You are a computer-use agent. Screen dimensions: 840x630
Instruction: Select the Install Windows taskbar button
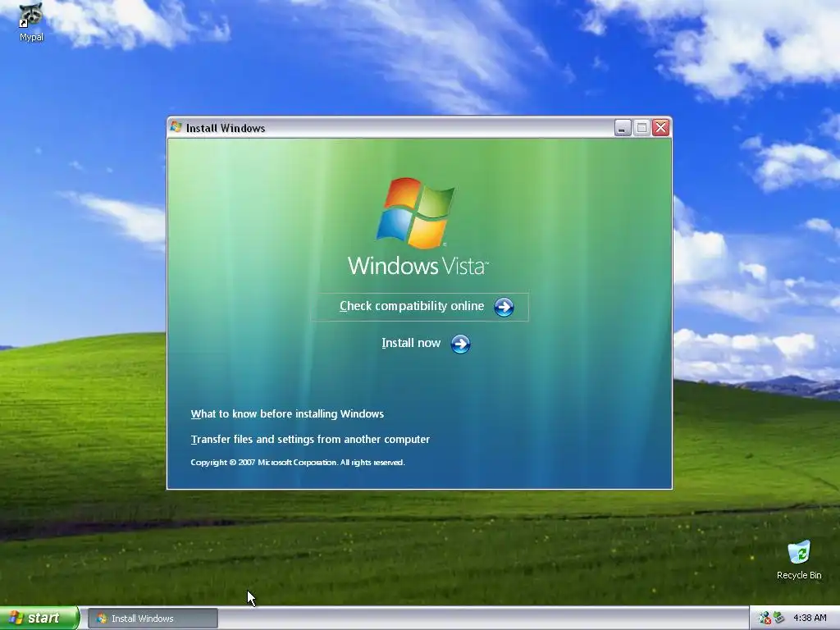153,619
